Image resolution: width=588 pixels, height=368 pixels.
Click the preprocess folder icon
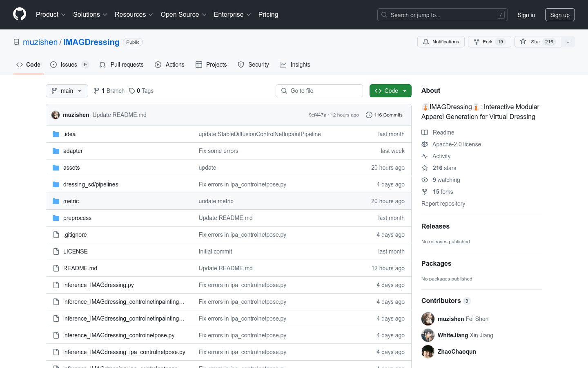(x=56, y=218)
